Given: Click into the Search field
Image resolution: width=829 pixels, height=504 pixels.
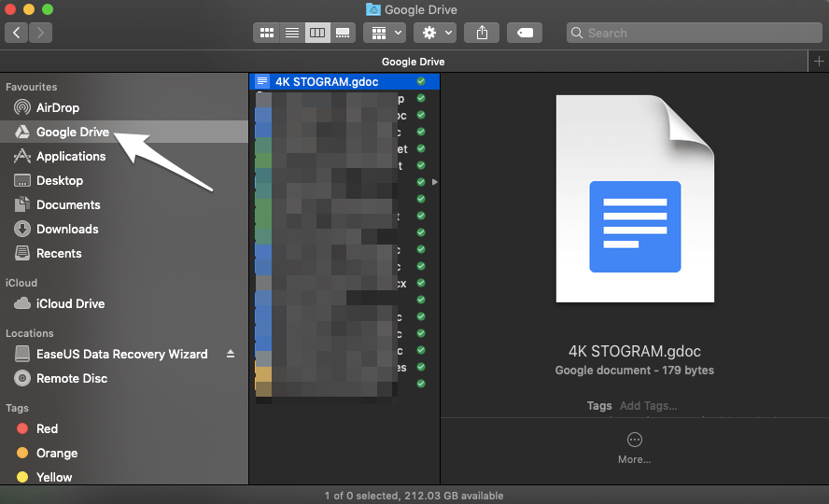Looking at the screenshot, I should pos(694,33).
